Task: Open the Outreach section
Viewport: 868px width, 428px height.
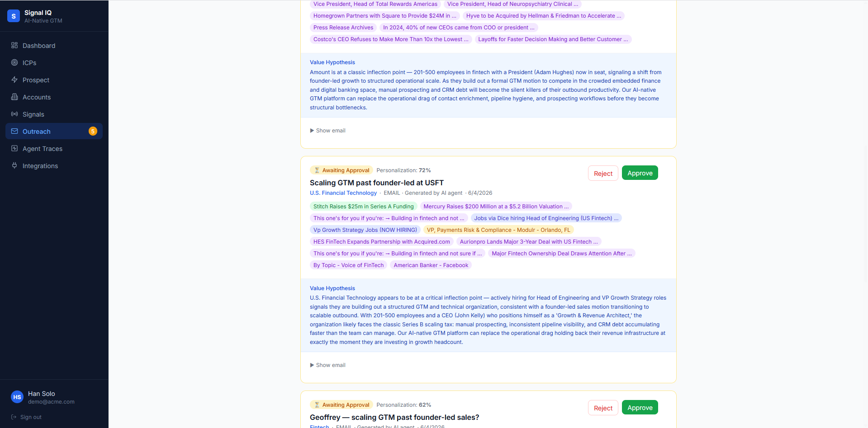Action: (54, 131)
